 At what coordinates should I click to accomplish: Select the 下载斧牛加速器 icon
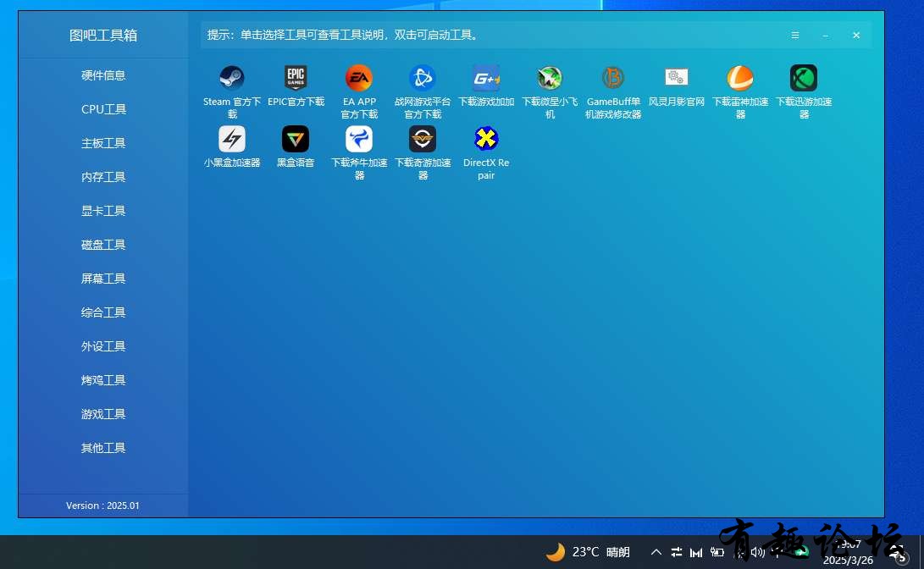(359, 139)
